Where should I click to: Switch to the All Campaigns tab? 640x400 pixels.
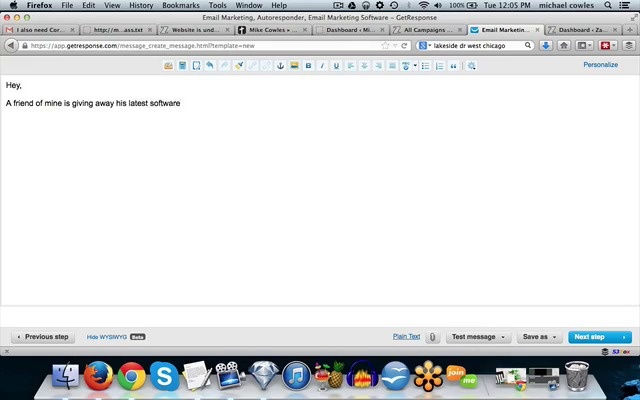pyautogui.click(x=428, y=30)
